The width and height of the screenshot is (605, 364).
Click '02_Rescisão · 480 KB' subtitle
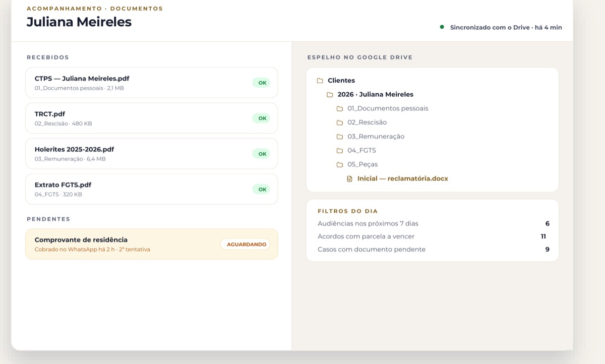coord(64,124)
